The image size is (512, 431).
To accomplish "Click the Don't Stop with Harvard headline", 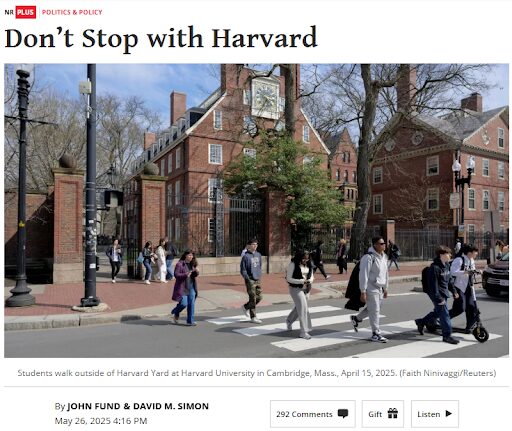I will click(x=161, y=38).
